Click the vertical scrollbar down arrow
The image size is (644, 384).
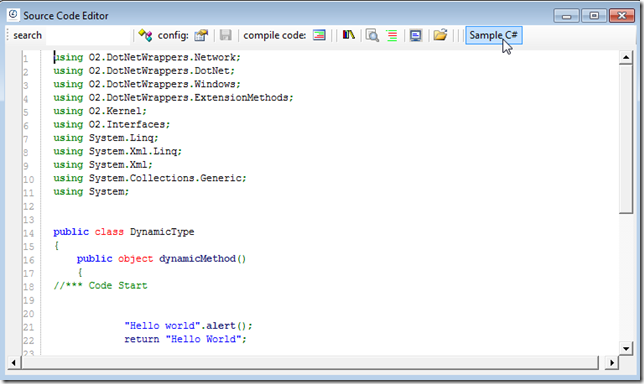[626, 349]
